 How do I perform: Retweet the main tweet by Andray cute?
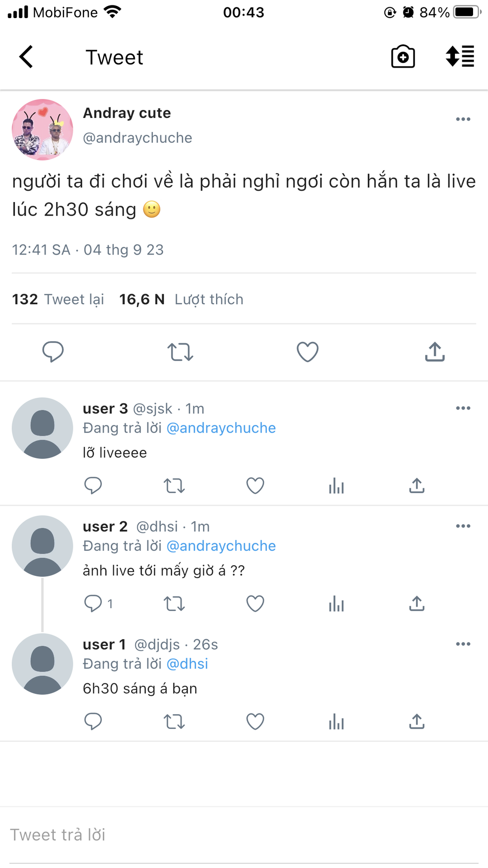pyautogui.click(x=180, y=352)
